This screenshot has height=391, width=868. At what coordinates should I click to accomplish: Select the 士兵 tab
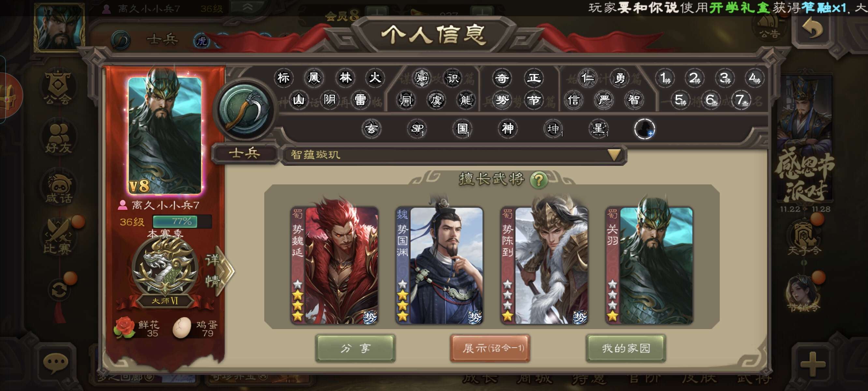coord(245,154)
